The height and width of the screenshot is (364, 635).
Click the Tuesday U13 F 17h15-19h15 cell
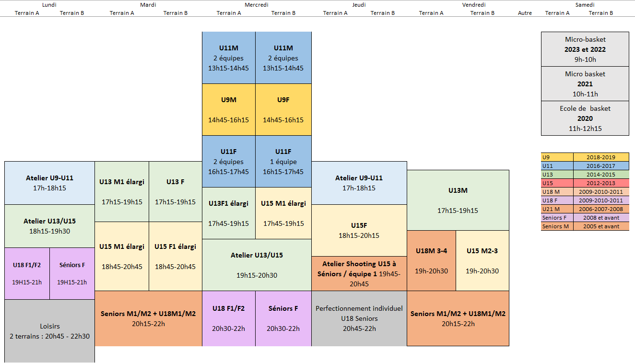tap(176, 192)
